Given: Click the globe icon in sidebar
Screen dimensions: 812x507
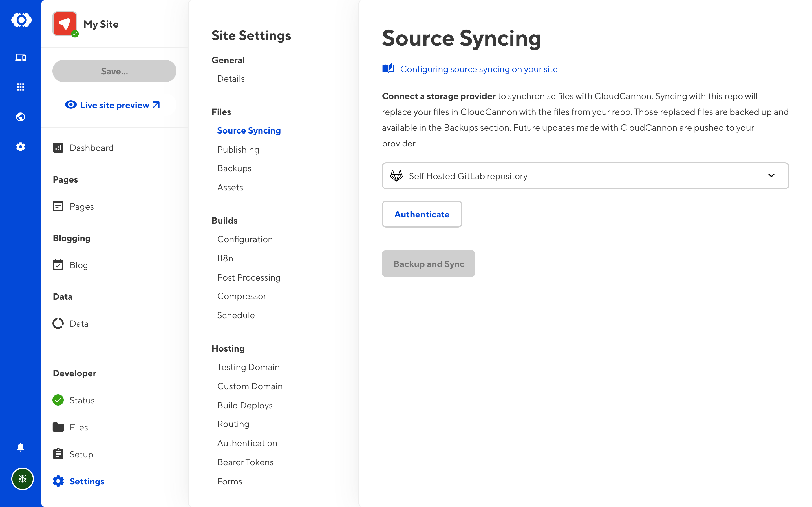Looking at the screenshot, I should (x=21, y=117).
